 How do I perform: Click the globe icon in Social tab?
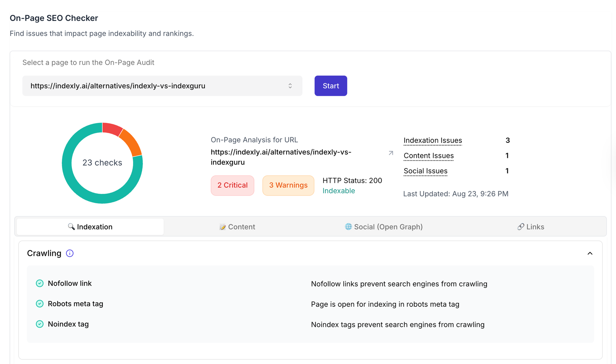(348, 227)
